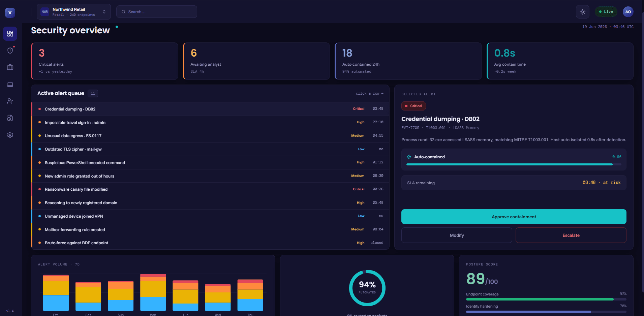Select Outdated TLS cipher · mail-gw alert
The width and height of the screenshot is (644, 316).
pos(210,149)
